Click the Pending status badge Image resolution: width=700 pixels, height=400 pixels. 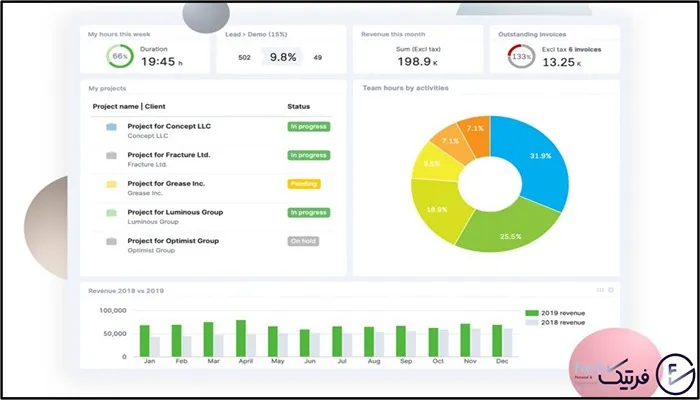coord(304,184)
